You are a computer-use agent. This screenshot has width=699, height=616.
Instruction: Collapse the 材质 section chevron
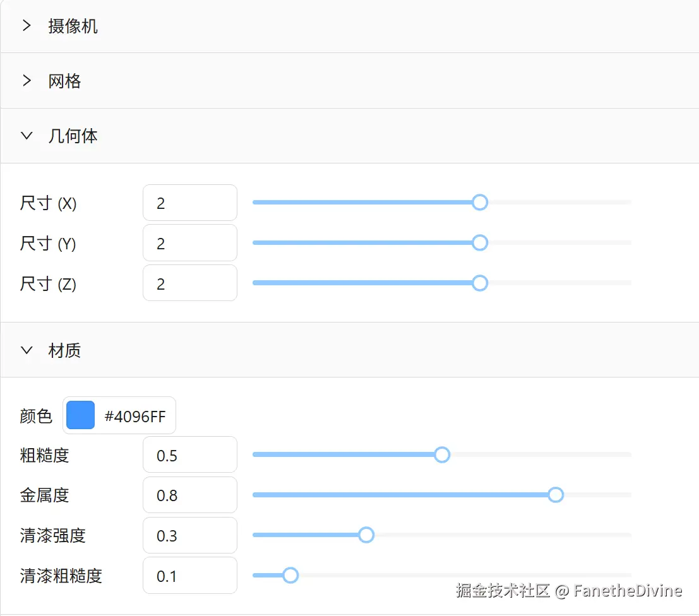27,350
